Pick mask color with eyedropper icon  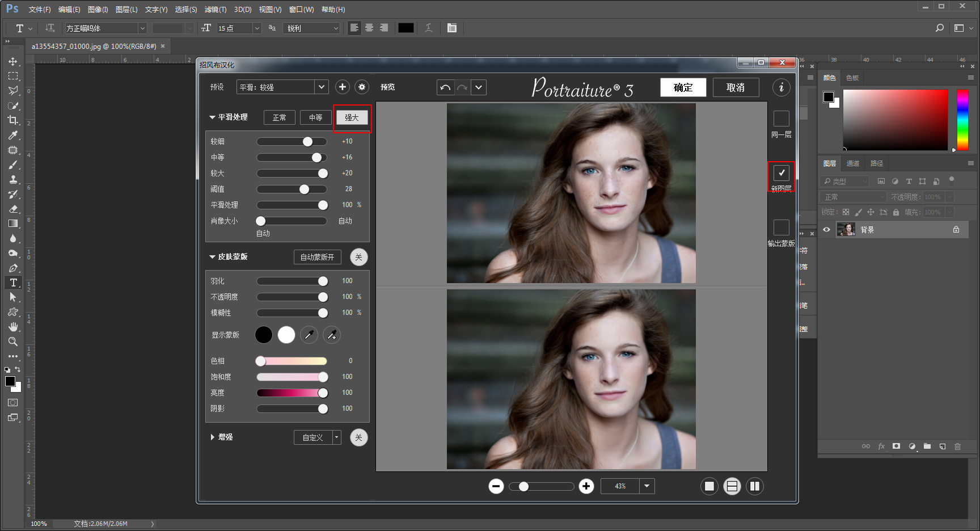(309, 335)
